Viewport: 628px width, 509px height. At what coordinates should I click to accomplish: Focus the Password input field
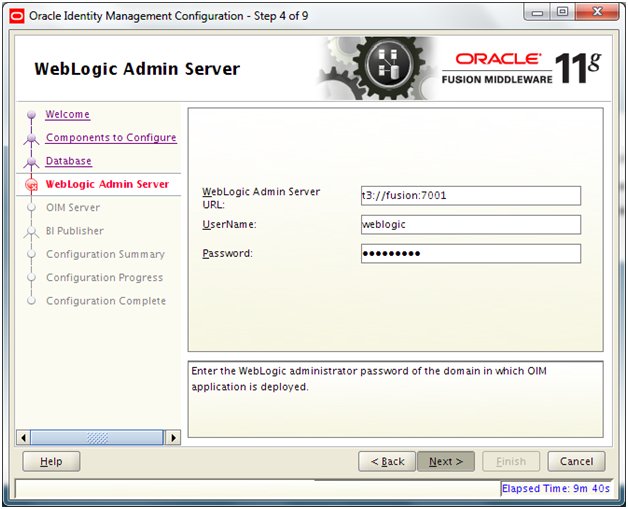coord(471,253)
